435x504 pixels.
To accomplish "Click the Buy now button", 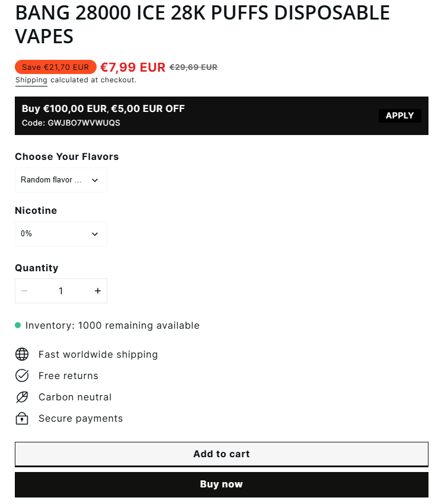I will click(x=222, y=484).
